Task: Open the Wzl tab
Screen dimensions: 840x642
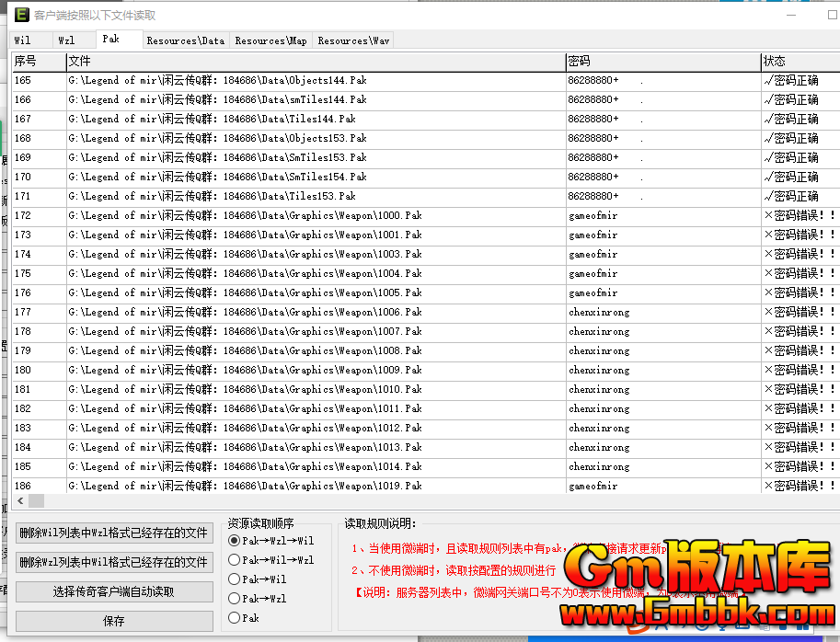Action: 66,40
